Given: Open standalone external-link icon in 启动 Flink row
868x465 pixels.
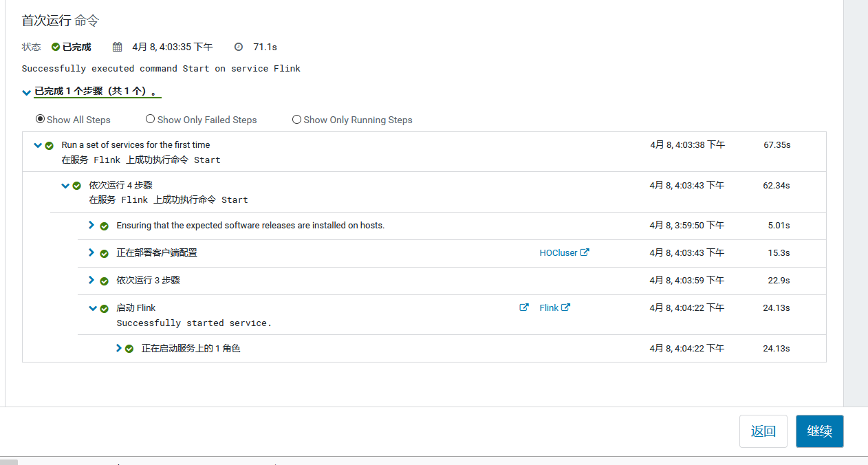Looking at the screenshot, I should coord(524,307).
